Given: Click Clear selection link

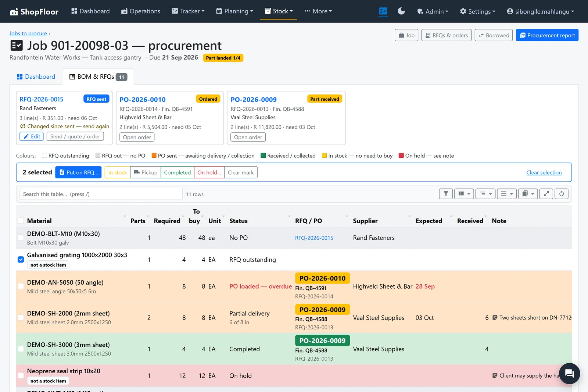Looking at the screenshot, I should (544, 172).
